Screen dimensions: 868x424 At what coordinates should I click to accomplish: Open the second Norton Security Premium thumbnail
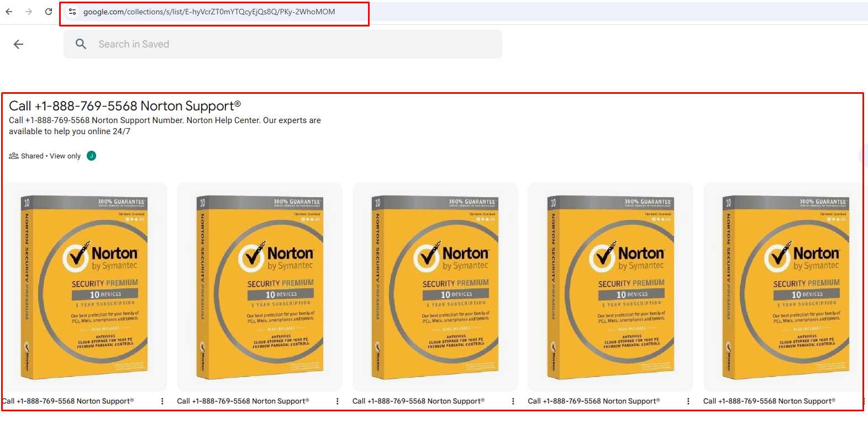(260, 287)
